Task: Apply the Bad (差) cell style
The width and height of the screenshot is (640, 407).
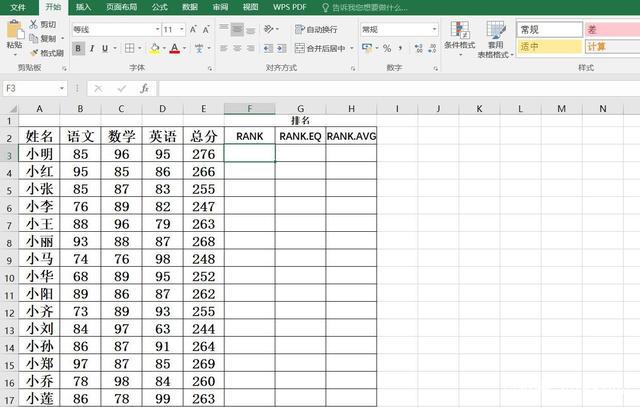Action: click(x=612, y=29)
